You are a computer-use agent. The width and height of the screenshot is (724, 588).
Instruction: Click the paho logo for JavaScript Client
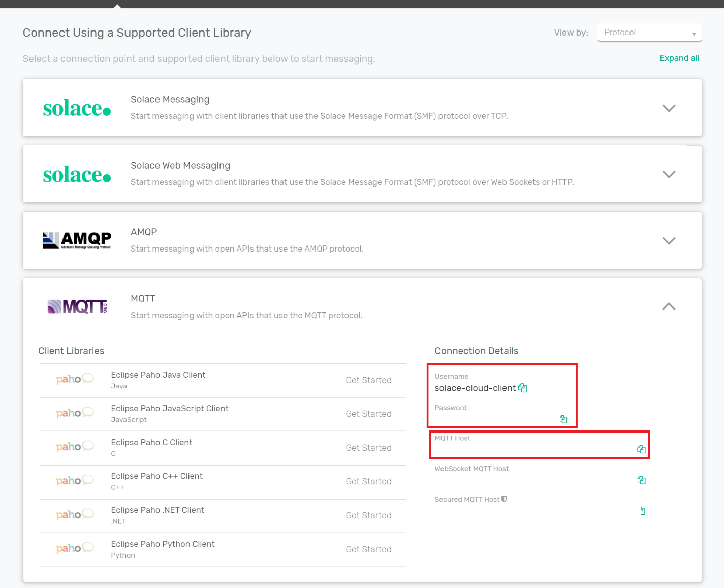75,413
